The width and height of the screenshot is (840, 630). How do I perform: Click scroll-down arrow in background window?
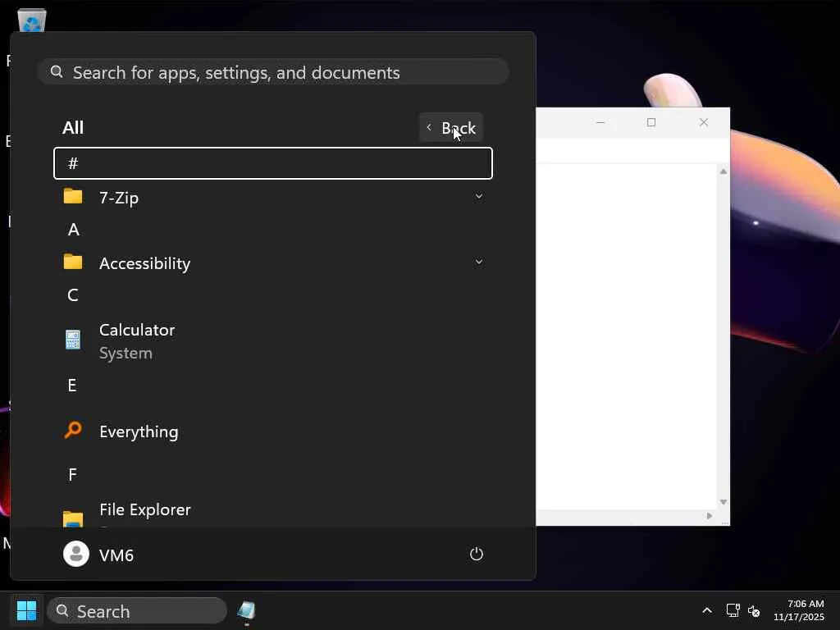pos(724,502)
